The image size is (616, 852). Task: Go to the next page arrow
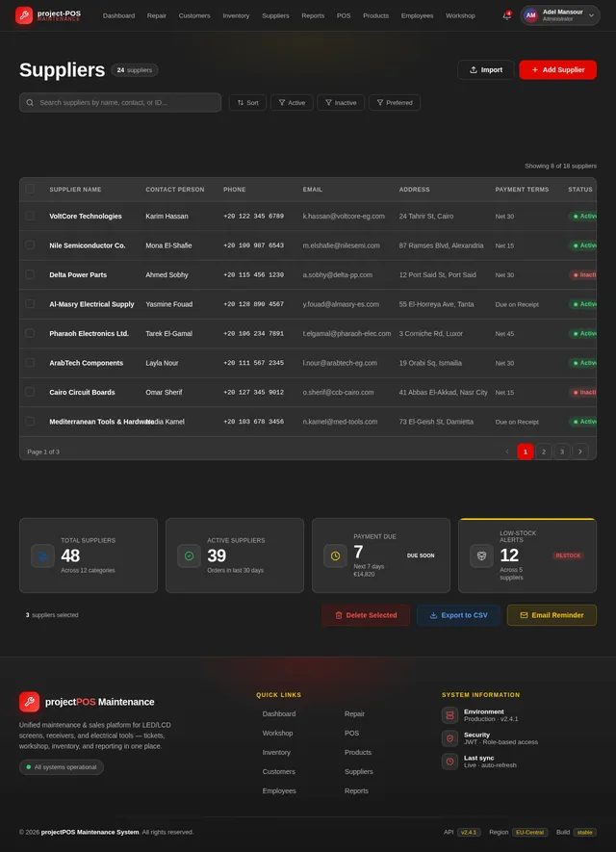(x=580, y=452)
